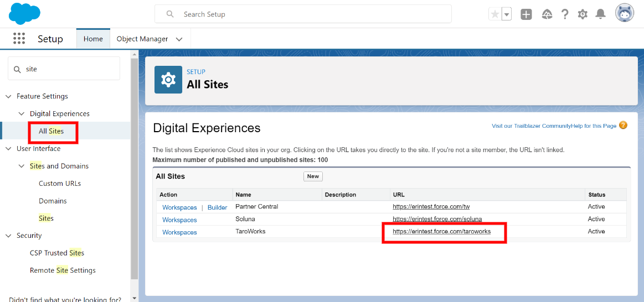The image size is (644, 302).
Task: Open the Global Actions plus icon
Action: click(526, 14)
